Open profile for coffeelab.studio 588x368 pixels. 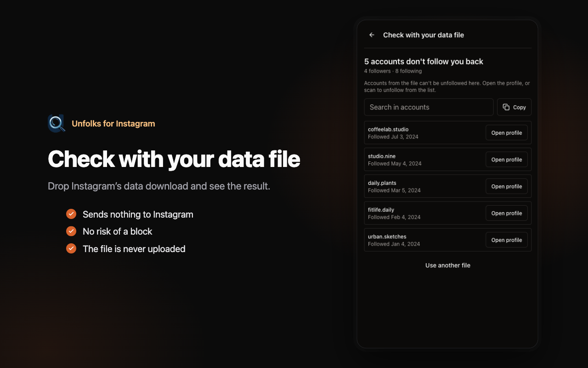click(x=507, y=133)
